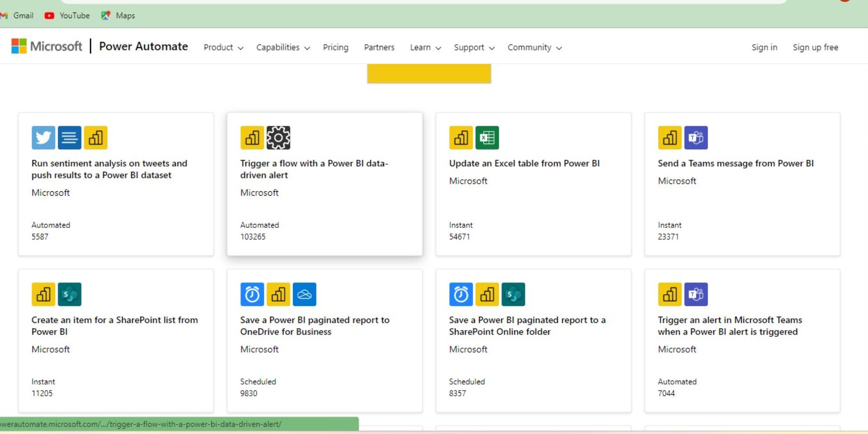
Task: Click 'Automated' label on Trigger Teams alert card
Action: [x=677, y=382]
